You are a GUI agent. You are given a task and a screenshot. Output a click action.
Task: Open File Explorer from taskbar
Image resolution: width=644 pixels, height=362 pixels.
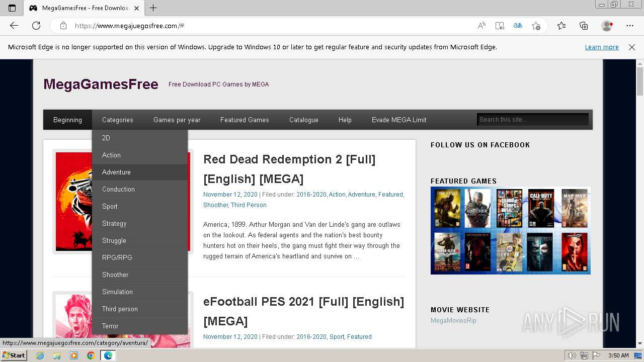tap(57, 355)
